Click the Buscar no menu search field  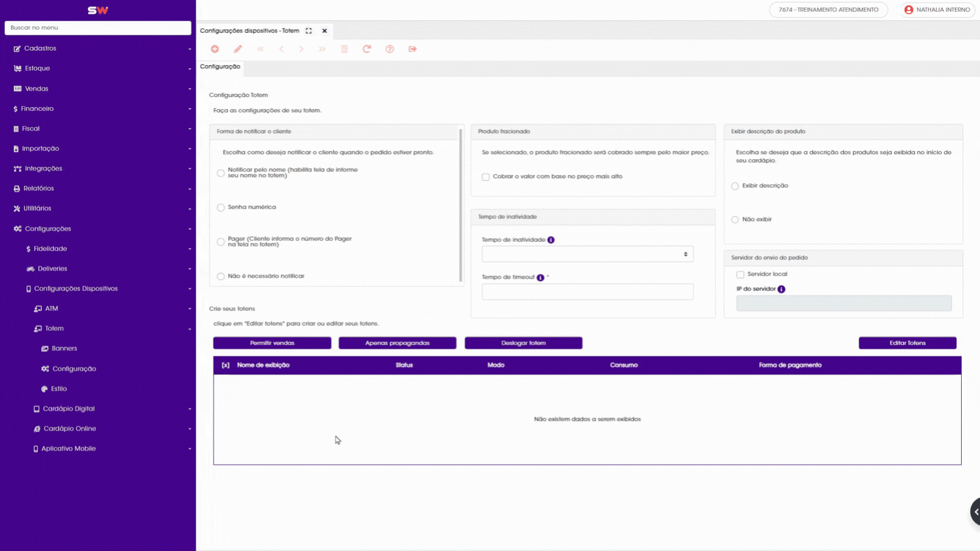(98, 28)
